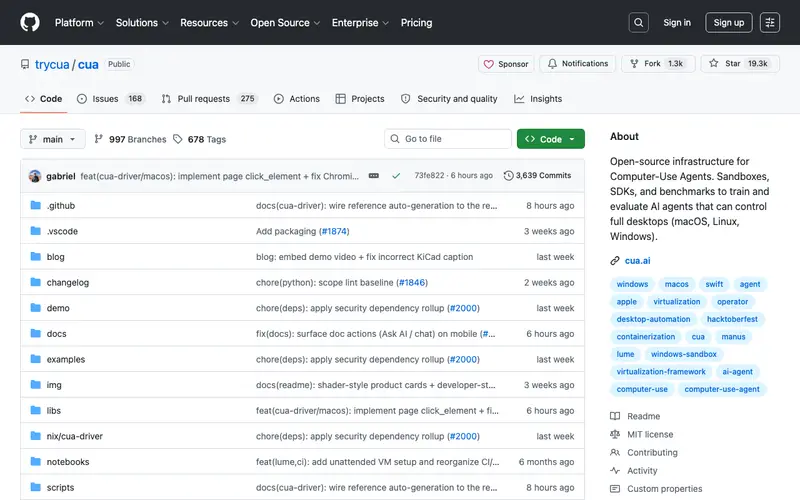The width and height of the screenshot is (800, 500).
Task: Visit the cua.ai website link
Action: [637, 261]
